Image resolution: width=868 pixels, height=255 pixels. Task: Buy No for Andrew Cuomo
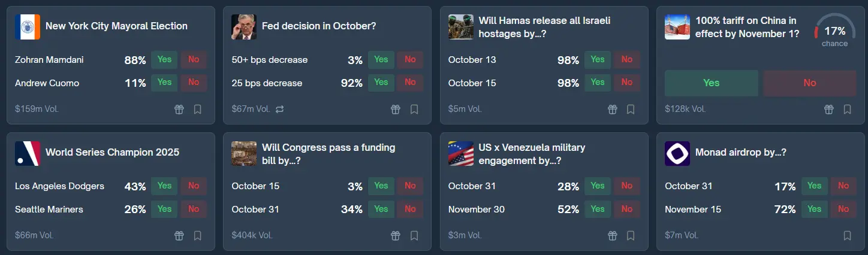click(x=194, y=83)
